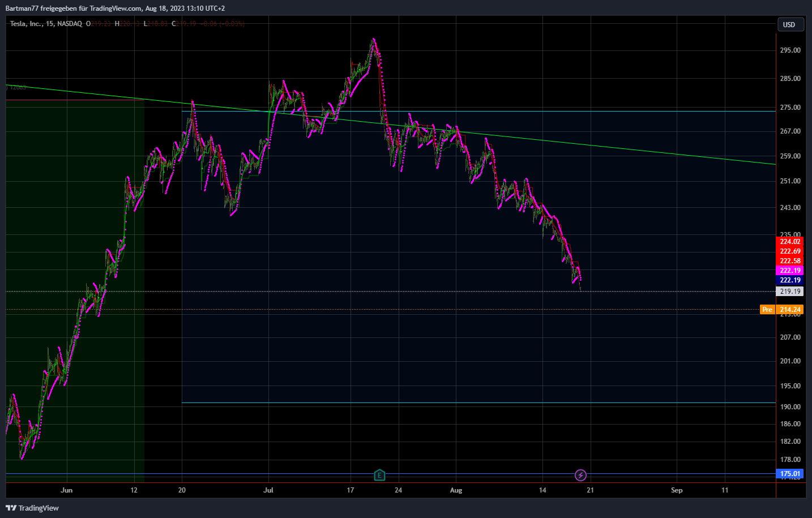
Task: Click the '20' date on time axis
Action: pyautogui.click(x=182, y=490)
